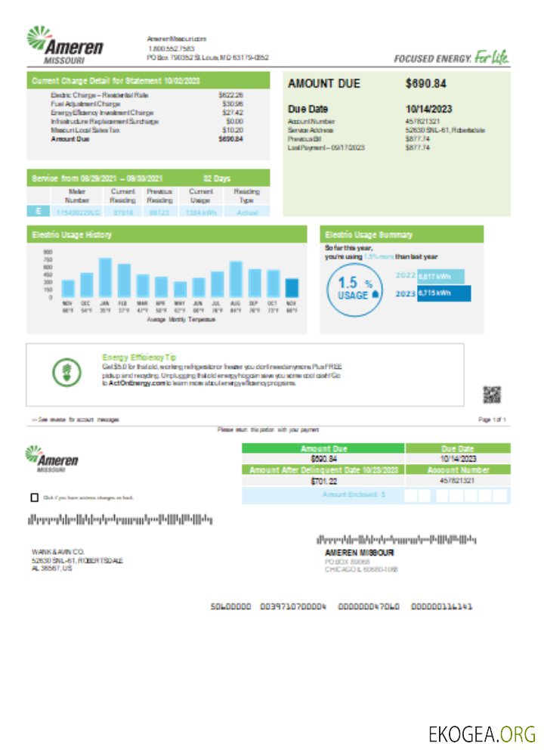
Task: Click the Service Address label
Action: point(311,130)
